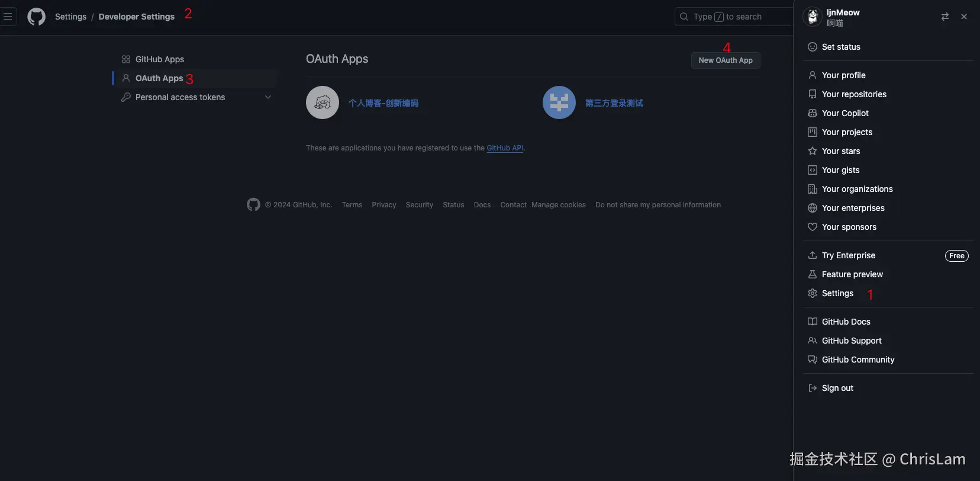Click the Copilot icon in user menu
This screenshot has height=481, width=980.
pyautogui.click(x=813, y=113)
